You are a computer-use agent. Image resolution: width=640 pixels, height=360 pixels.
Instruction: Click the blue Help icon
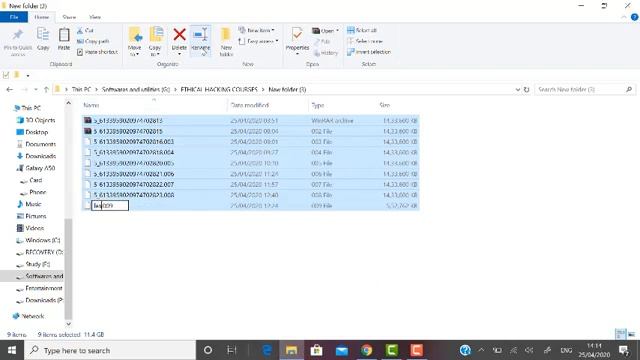[x=634, y=17]
